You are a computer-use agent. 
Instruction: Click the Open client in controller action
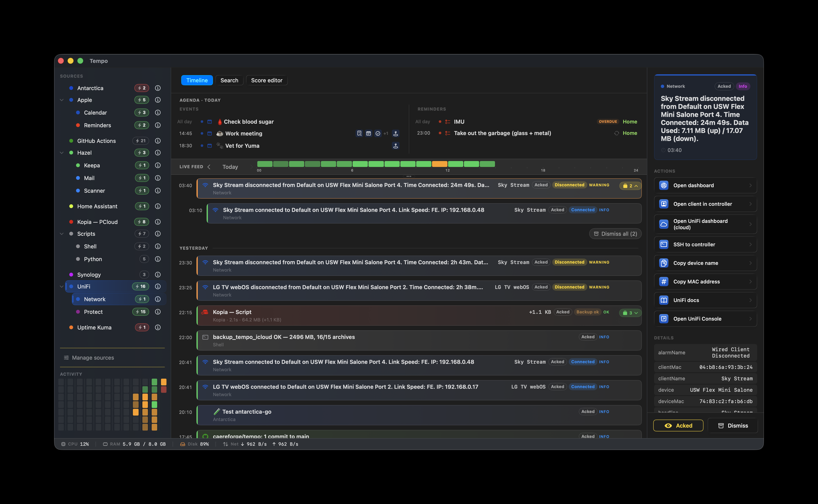pyautogui.click(x=705, y=204)
